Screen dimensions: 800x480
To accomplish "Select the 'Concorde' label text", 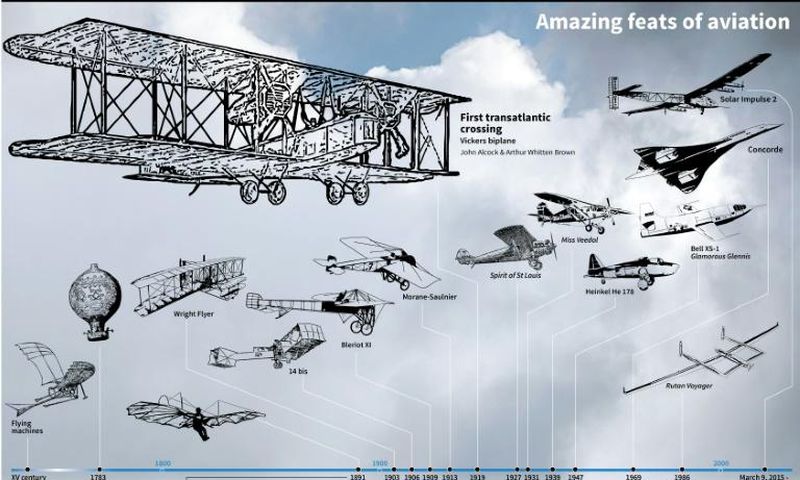I will (x=765, y=150).
